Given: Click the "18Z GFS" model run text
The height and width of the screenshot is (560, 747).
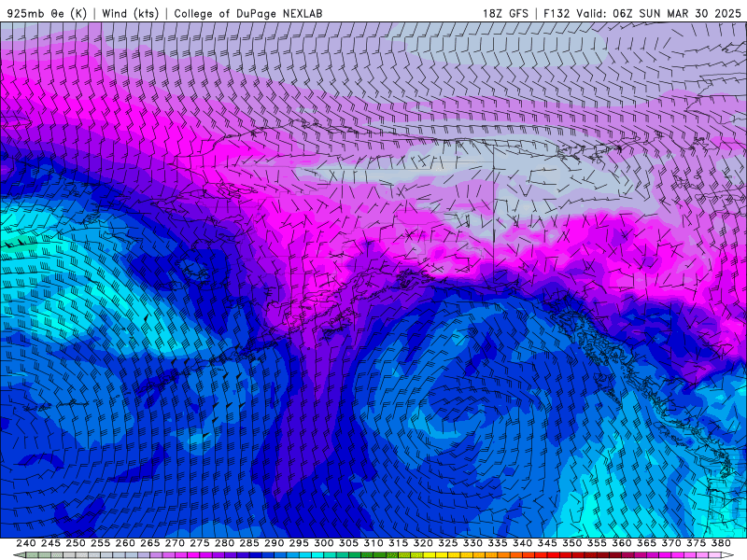Looking at the screenshot, I should pos(505,13).
